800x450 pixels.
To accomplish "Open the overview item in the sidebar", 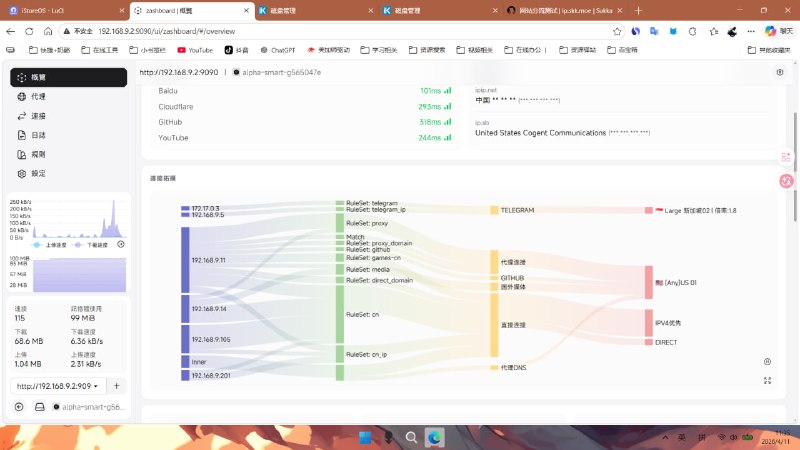I will (x=68, y=78).
